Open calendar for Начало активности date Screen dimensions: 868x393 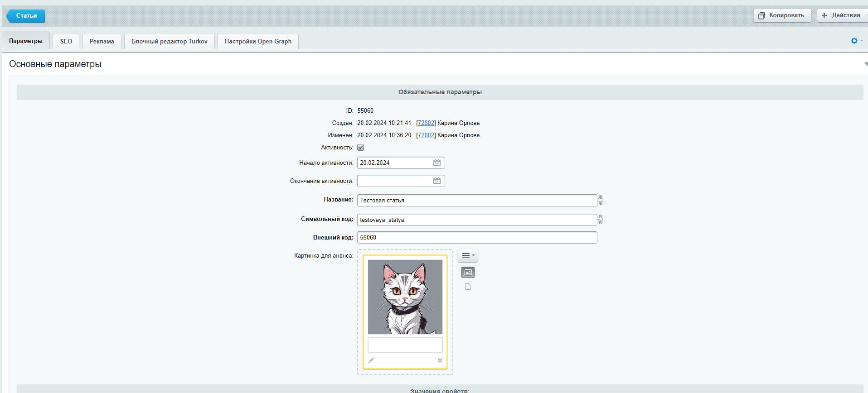coord(436,163)
